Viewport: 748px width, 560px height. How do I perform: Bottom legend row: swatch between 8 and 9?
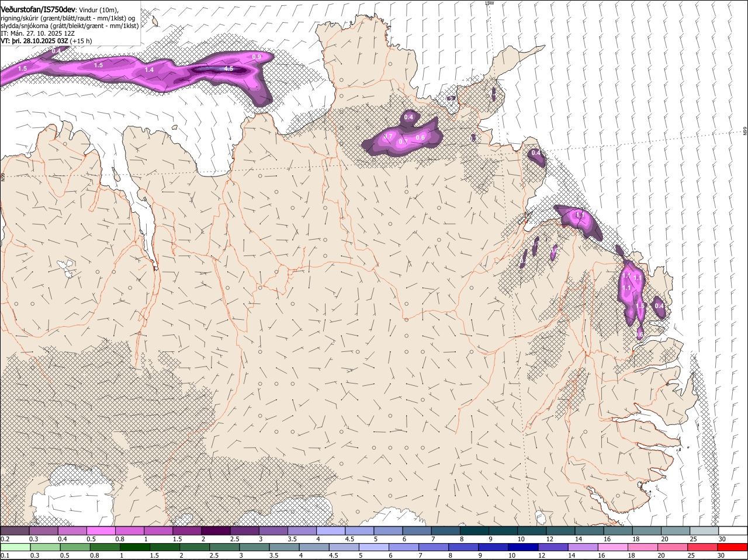[x=463, y=547]
